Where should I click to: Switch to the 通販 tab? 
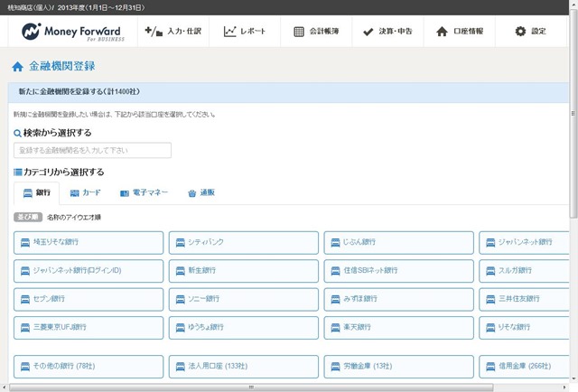click(201, 193)
